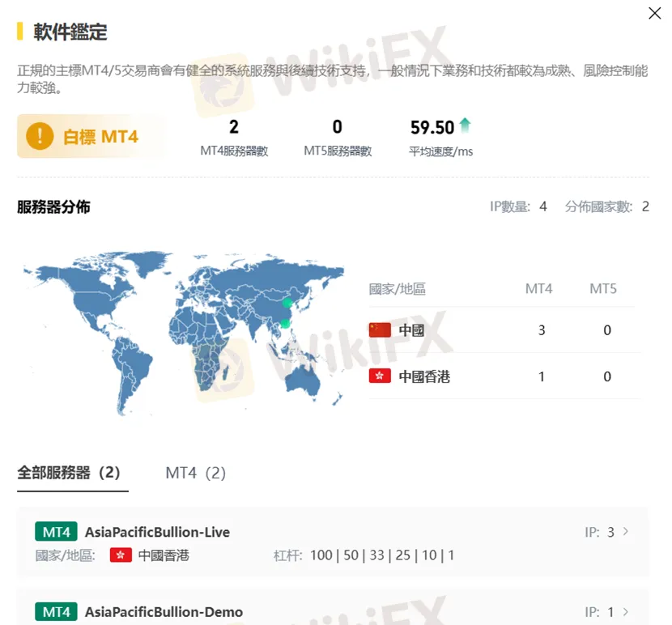Click the Hong Kong flag in the country table

[x=380, y=376]
